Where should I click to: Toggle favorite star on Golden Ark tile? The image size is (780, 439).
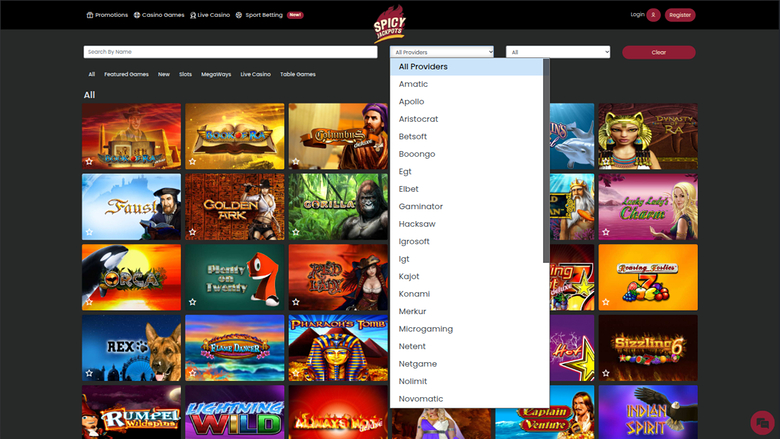point(193,232)
